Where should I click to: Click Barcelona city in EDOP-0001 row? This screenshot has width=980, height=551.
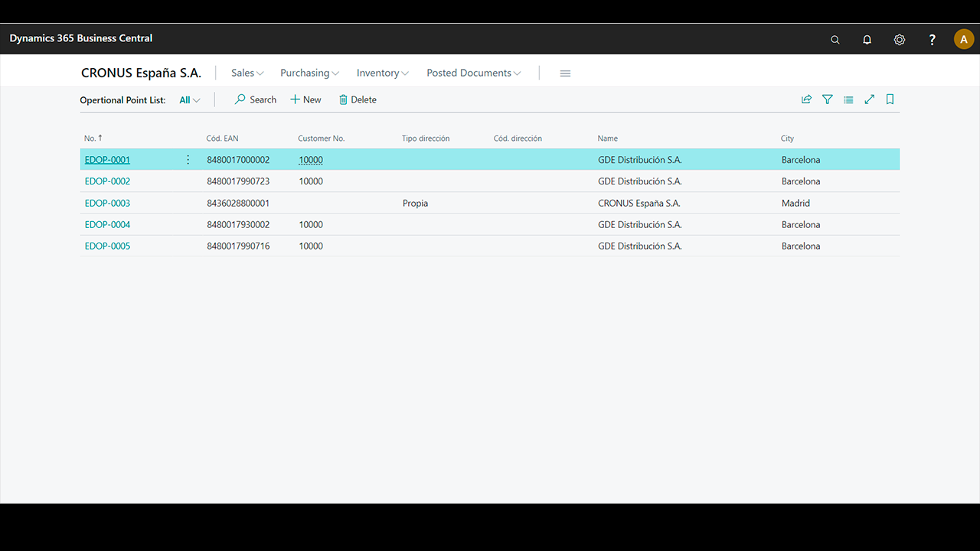[801, 160]
